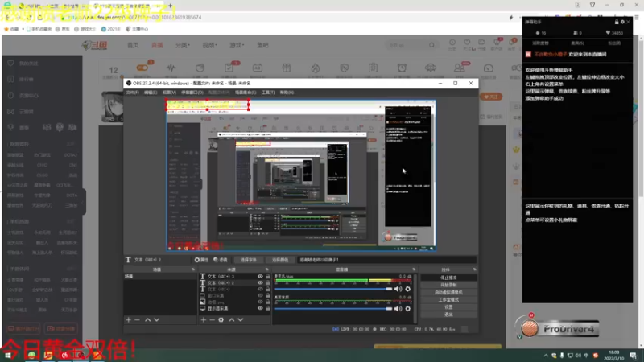Expand the 视频 dropdown on Douyu nav

point(209,45)
